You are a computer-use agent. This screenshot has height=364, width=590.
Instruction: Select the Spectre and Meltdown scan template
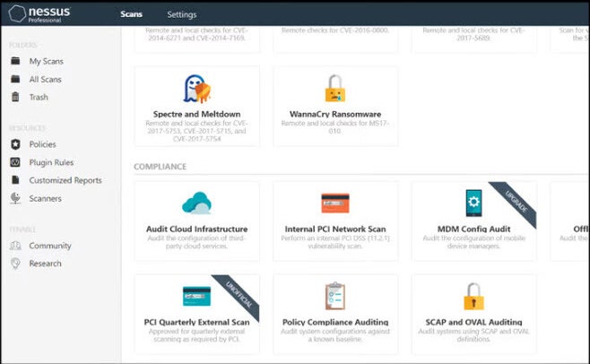(x=196, y=107)
